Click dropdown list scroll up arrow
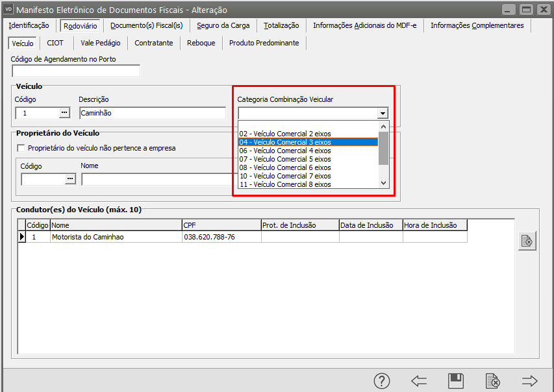Screen dimensions: 554x392 pos(383,127)
